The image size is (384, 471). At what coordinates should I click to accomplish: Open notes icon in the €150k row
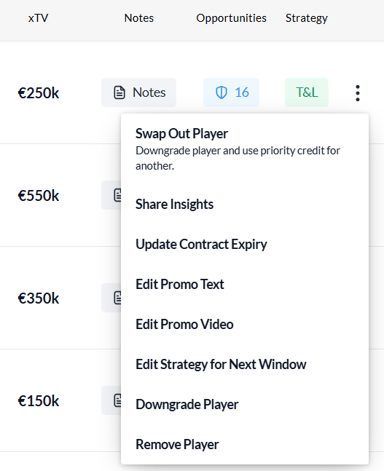tap(117, 400)
